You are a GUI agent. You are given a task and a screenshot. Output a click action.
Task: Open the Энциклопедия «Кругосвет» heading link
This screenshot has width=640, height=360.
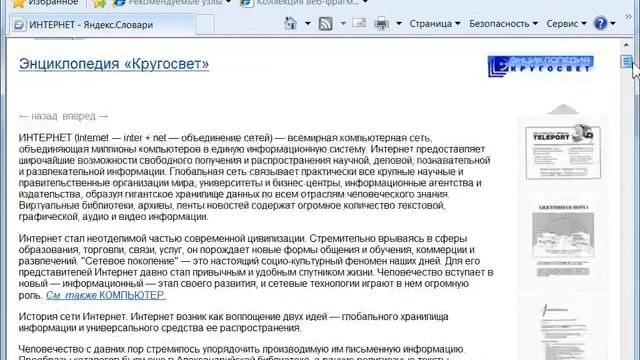[114, 64]
